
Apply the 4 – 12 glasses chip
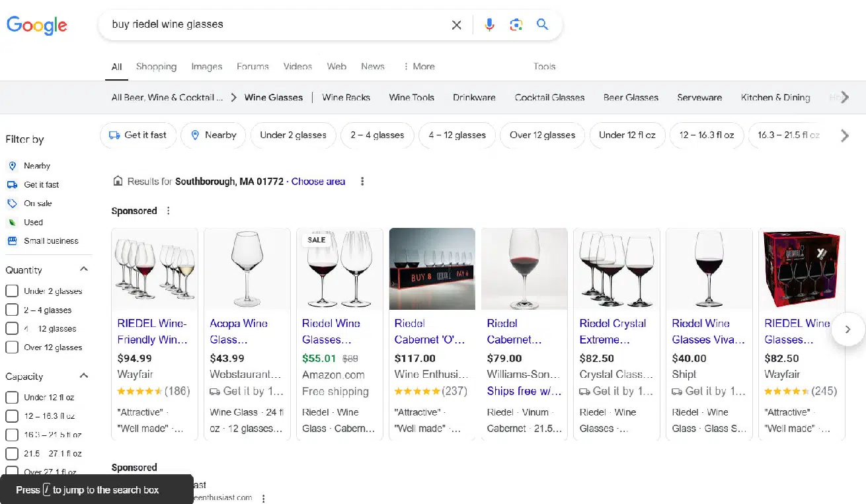457,135
